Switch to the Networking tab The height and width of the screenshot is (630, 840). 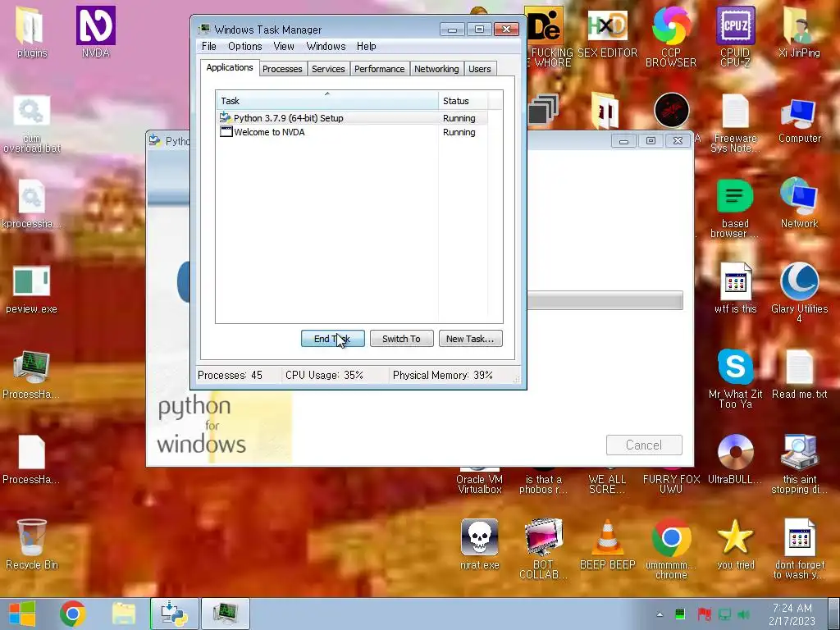pos(436,69)
